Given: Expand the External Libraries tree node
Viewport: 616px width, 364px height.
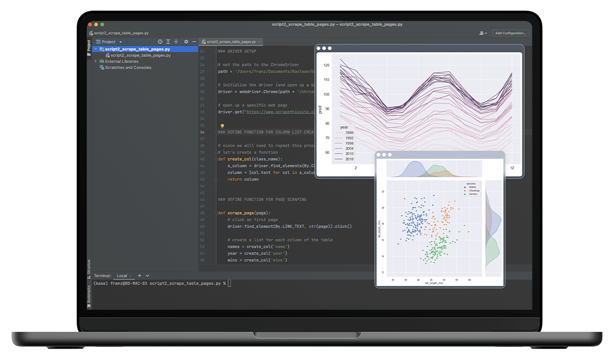Looking at the screenshot, I should point(97,61).
